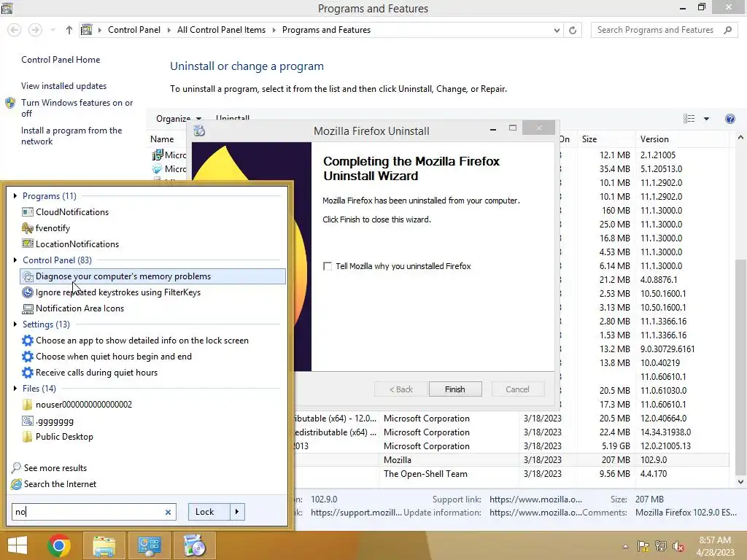Open View installed updates link

(64, 86)
